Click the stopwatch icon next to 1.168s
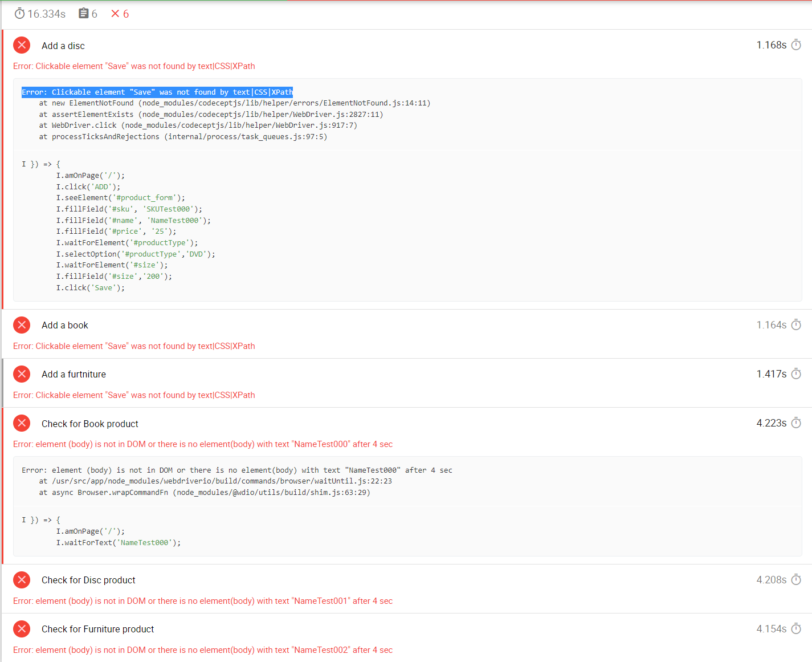Image resolution: width=812 pixels, height=662 pixels. [796, 45]
